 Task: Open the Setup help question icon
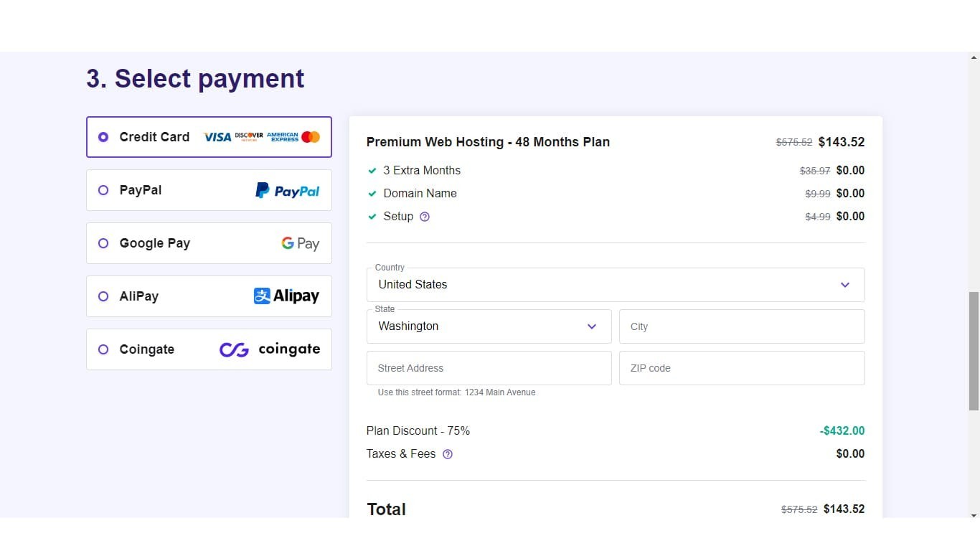(425, 217)
